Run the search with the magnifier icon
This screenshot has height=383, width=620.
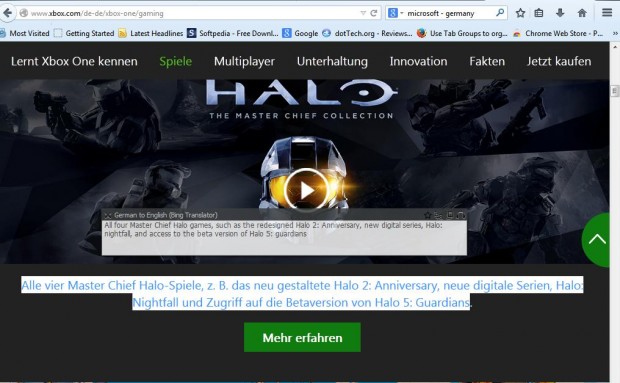pyautogui.click(x=500, y=13)
